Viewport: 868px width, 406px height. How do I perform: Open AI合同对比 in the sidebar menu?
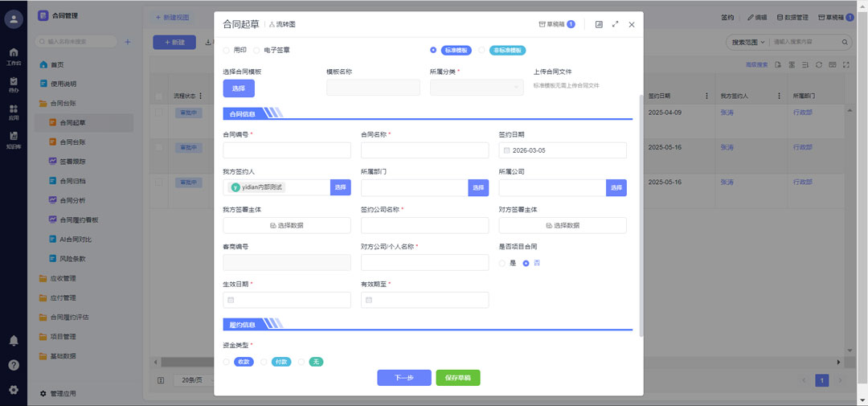coord(76,240)
